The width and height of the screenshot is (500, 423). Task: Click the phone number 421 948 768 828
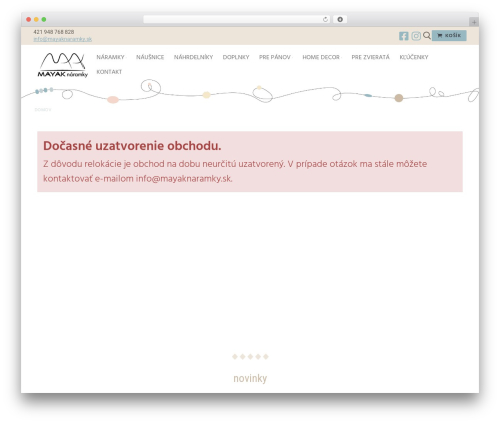click(54, 32)
